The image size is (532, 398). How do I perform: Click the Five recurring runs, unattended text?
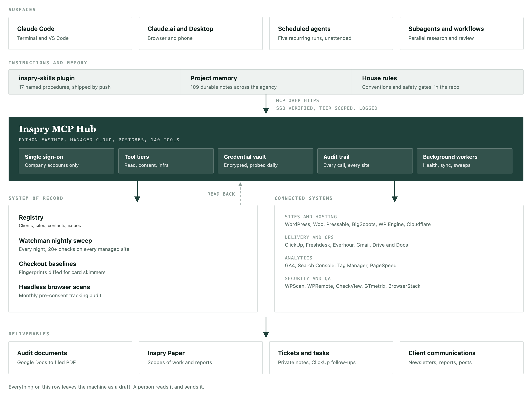tap(314, 38)
